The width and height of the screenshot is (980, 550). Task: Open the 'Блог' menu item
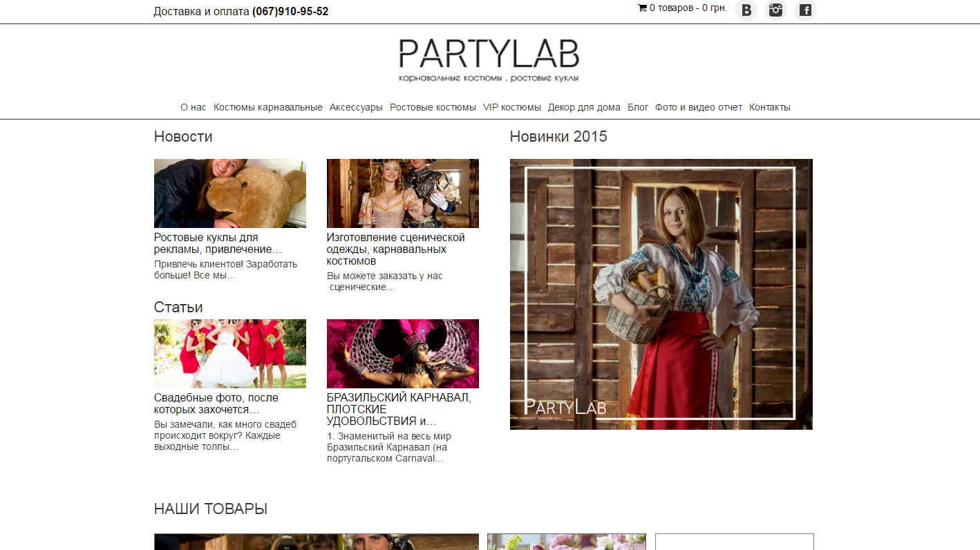click(x=638, y=107)
